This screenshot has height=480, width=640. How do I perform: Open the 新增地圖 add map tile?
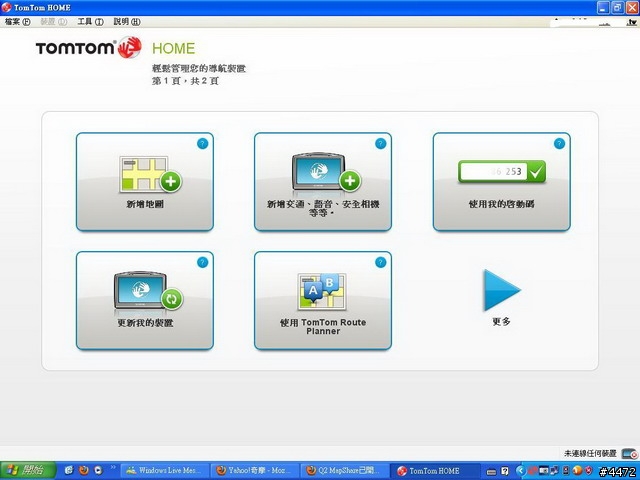[x=144, y=182]
